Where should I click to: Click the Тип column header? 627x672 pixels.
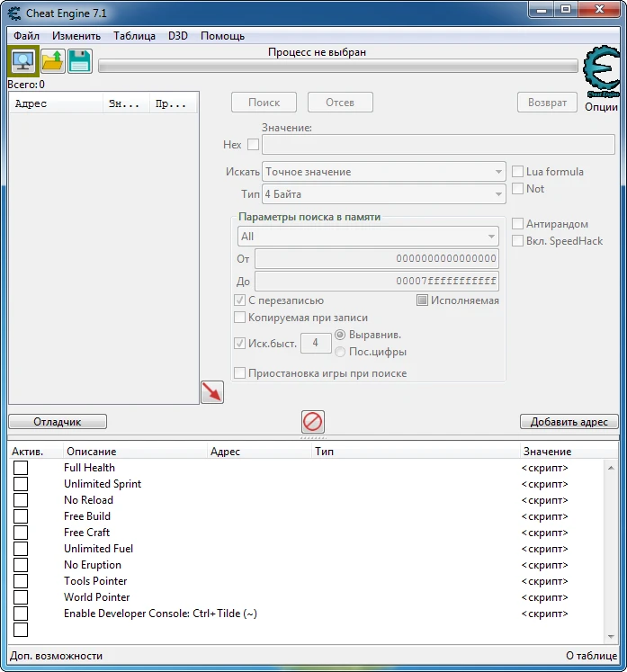pos(416,452)
